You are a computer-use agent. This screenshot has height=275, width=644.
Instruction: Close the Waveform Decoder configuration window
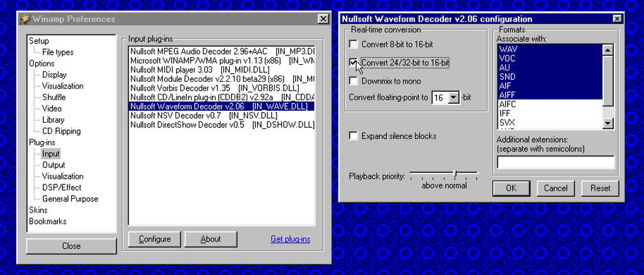coord(617,18)
